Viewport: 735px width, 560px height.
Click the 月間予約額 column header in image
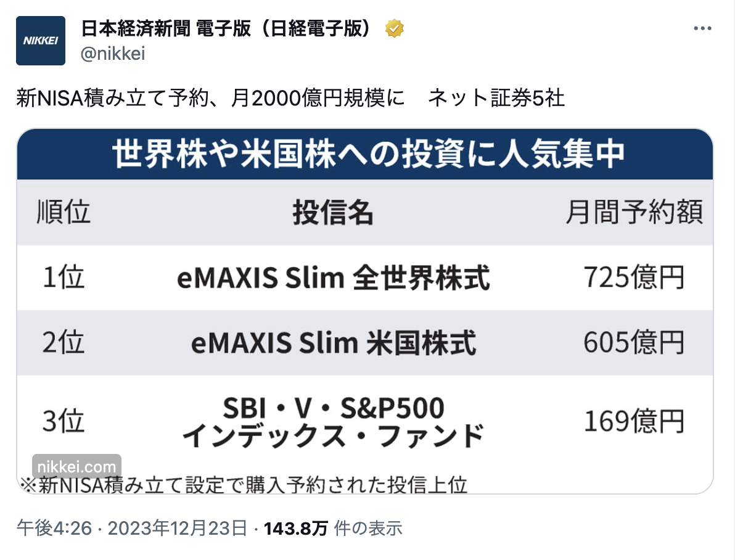pos(634,212)
